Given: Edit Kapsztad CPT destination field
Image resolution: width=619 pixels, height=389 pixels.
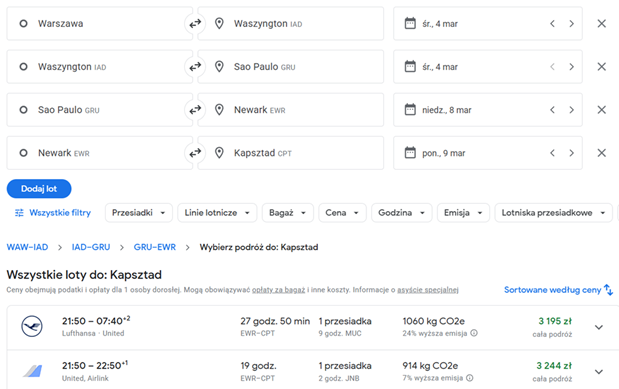Looking at the screenshot, I should tap(291, 153).
